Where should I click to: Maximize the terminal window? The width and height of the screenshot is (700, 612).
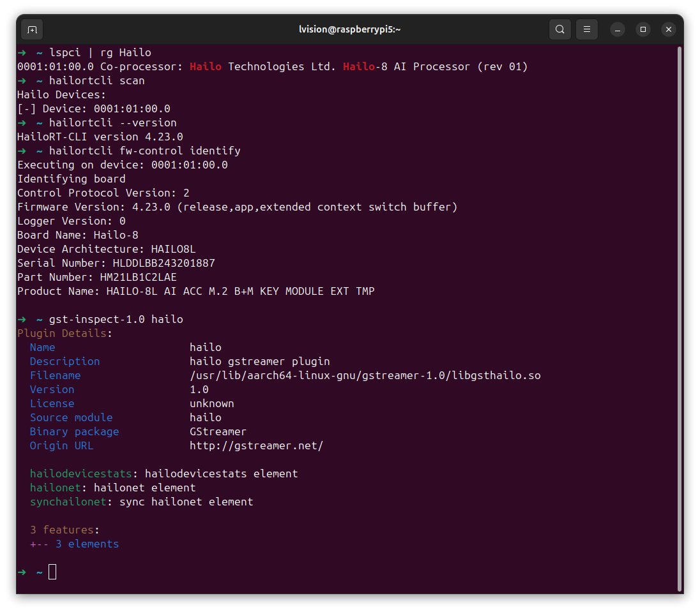[x=643, y=29]
